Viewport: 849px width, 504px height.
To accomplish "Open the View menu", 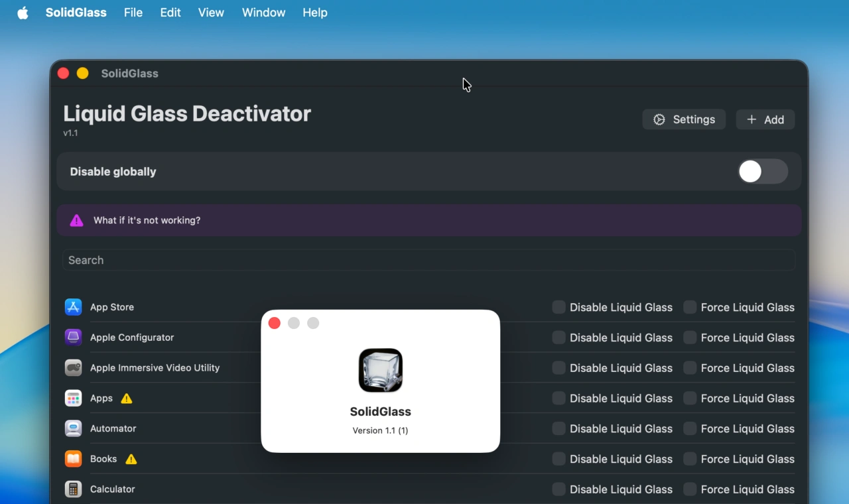I will 211,13.
